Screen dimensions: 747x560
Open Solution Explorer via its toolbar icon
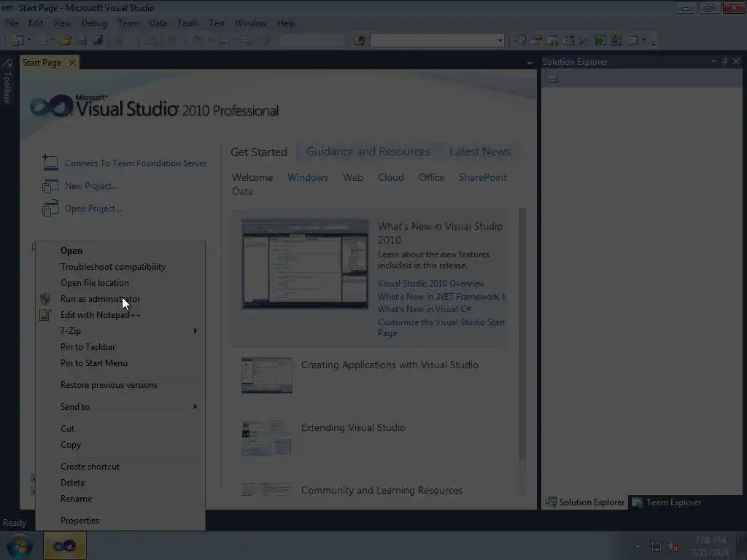[519, 41]
